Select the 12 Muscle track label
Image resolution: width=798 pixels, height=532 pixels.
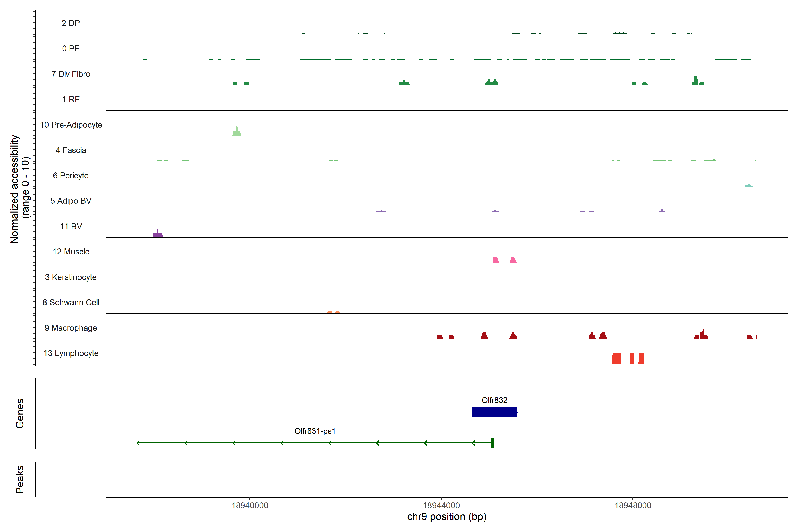(71, 252)
